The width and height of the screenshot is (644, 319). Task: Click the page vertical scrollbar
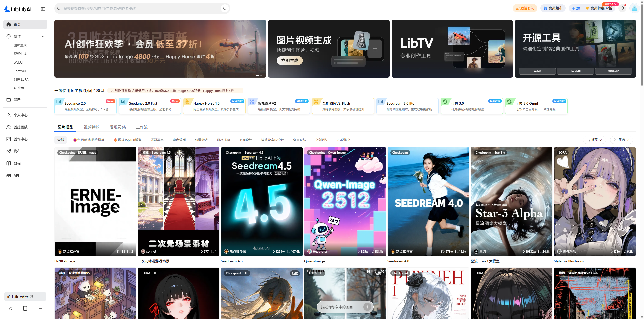[642, 45]
